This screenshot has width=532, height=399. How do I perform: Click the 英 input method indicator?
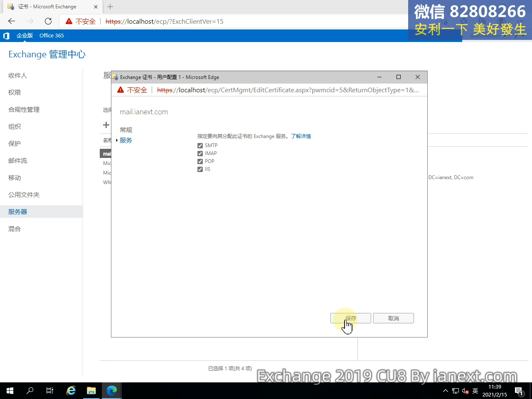tap(475, 391)
